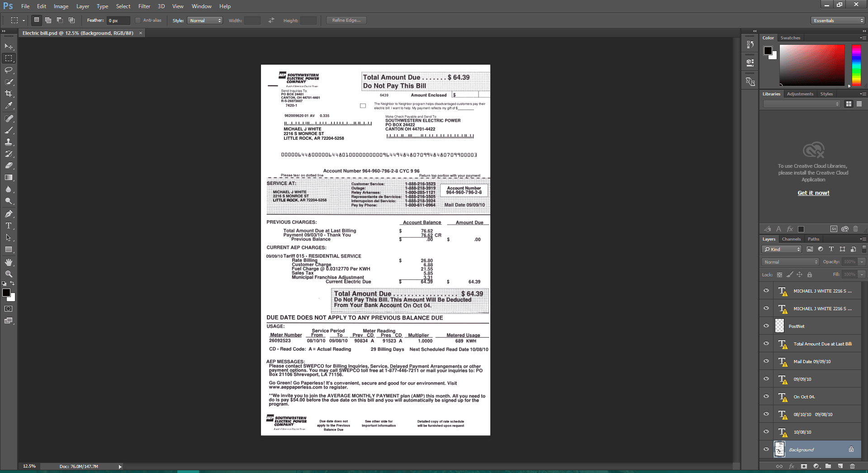Image resolution: width=868 pixels, height=473 pixels.
Task: Select the Horizontal Type tool
Action: [9, 226]
